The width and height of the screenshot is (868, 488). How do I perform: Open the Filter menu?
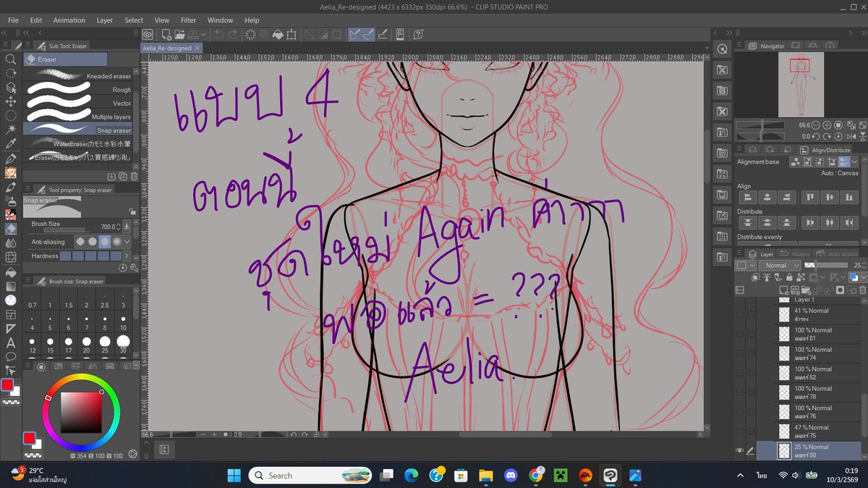(188, 20)
